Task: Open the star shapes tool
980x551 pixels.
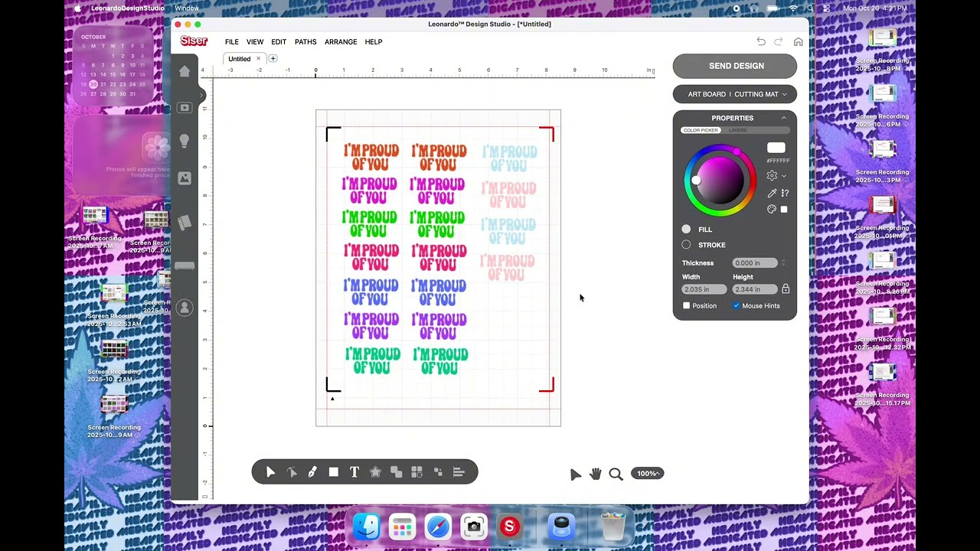Action: (375, 472)
